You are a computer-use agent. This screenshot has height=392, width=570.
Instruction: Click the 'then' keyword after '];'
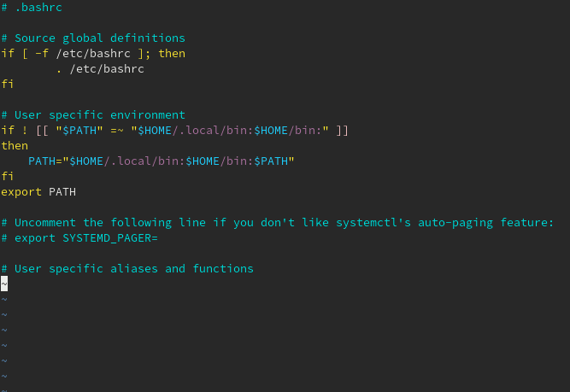click(172, 54)
